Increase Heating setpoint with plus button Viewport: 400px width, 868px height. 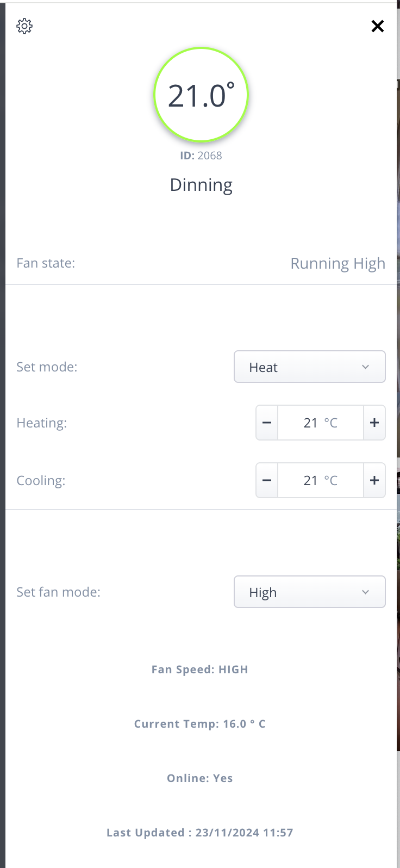pyautogui.click(x=374, y=423)
